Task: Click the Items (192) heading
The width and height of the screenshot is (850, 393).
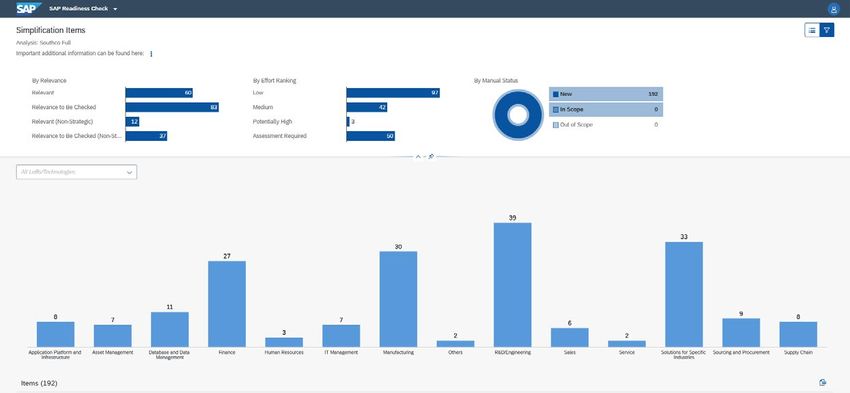Action: click(39, 383)
